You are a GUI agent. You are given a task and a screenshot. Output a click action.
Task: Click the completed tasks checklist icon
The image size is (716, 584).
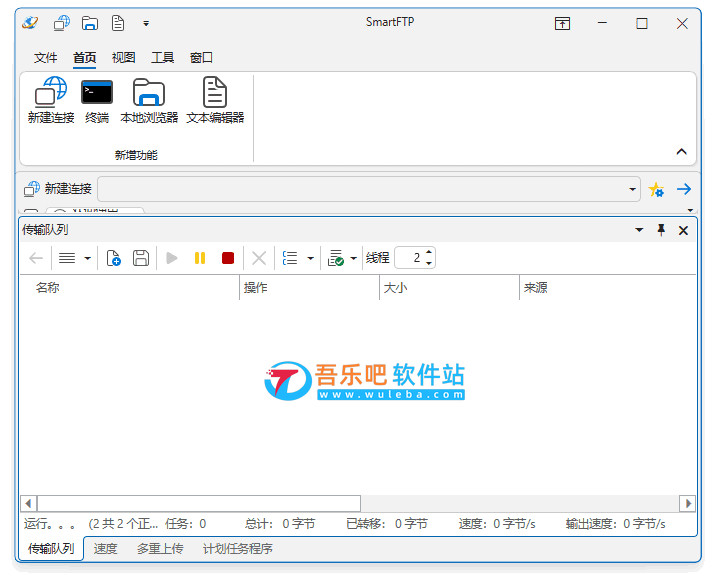tap(336, 258)
